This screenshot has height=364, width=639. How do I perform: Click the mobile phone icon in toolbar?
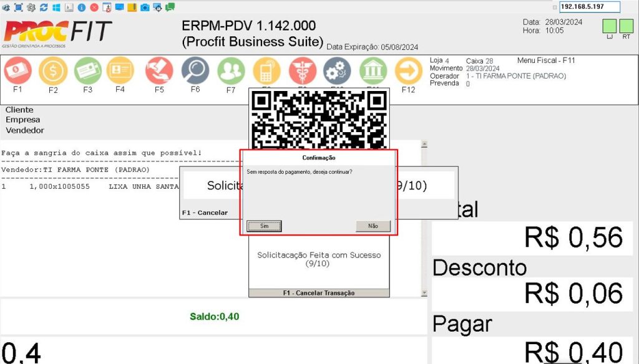(266, 71)
